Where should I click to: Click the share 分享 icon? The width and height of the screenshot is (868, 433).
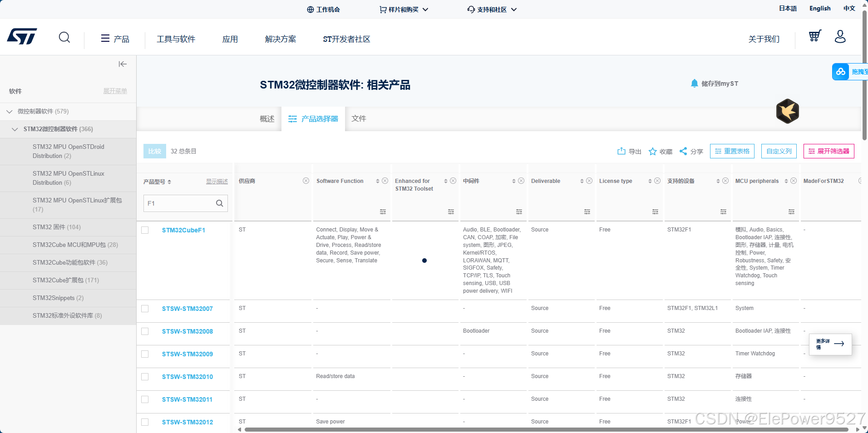click(x=683, y=151)
